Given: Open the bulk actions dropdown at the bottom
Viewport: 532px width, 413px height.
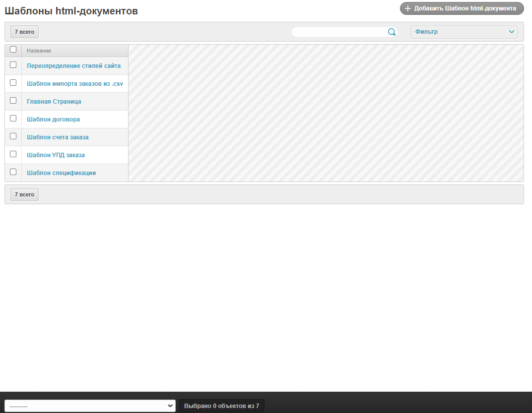Looking at the screenshot, I should [90, 406].
